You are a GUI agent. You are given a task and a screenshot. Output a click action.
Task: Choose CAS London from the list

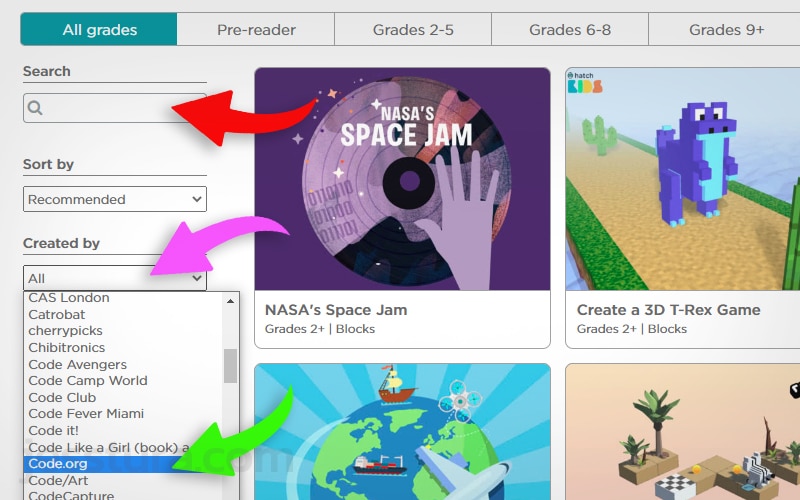(x=123, y=297)
